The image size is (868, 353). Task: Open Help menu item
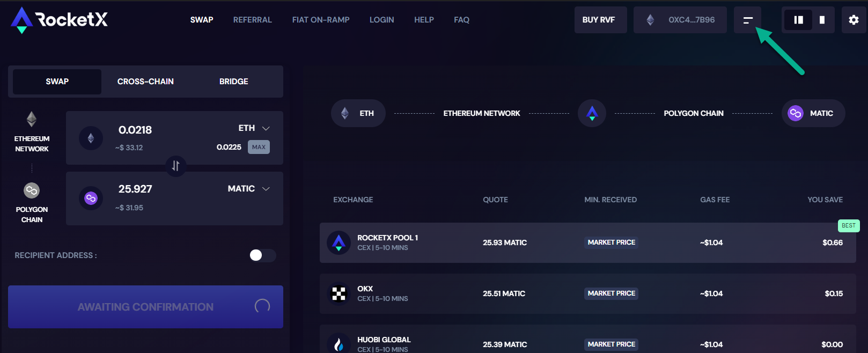[x=424, y=20]
